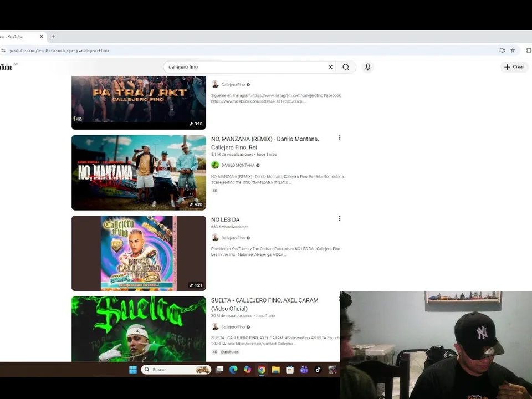Click the NO LES DA description snippet

[276, 252]
